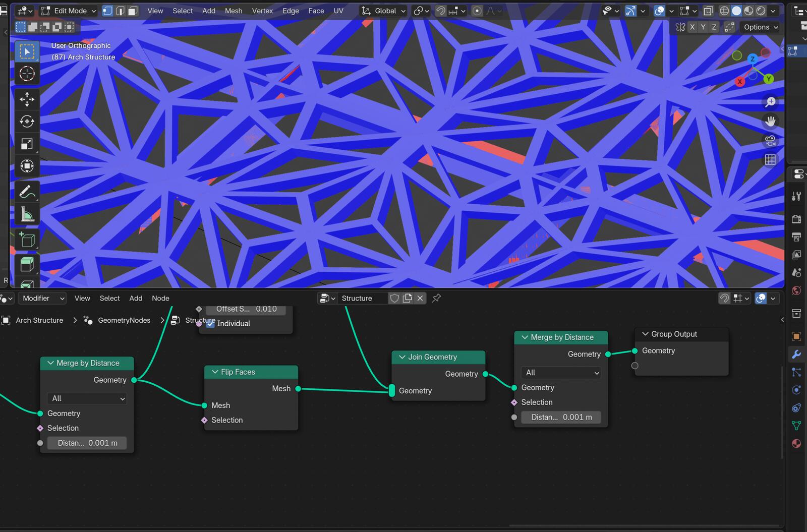807x532 pixels.
Task: Open the Global transform orientation dropdown
Action: pyautogui.click(x=384, y=11)
